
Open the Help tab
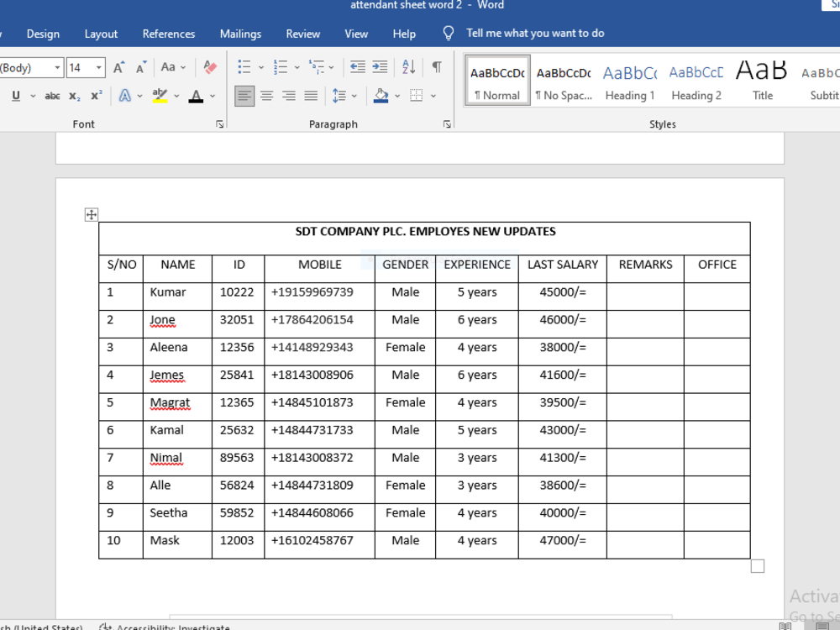pyautogui.click(x=404, y=34)
